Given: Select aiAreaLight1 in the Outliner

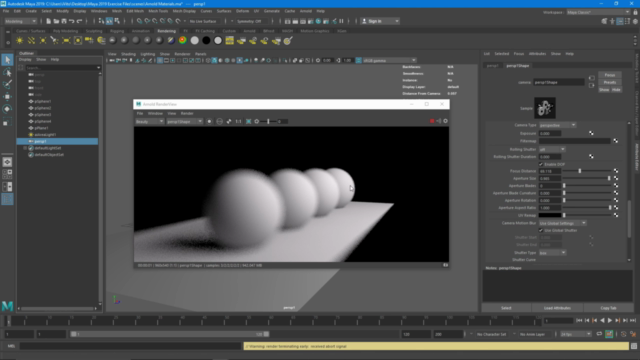Looking at the screenshot, I should click(45, 135).
